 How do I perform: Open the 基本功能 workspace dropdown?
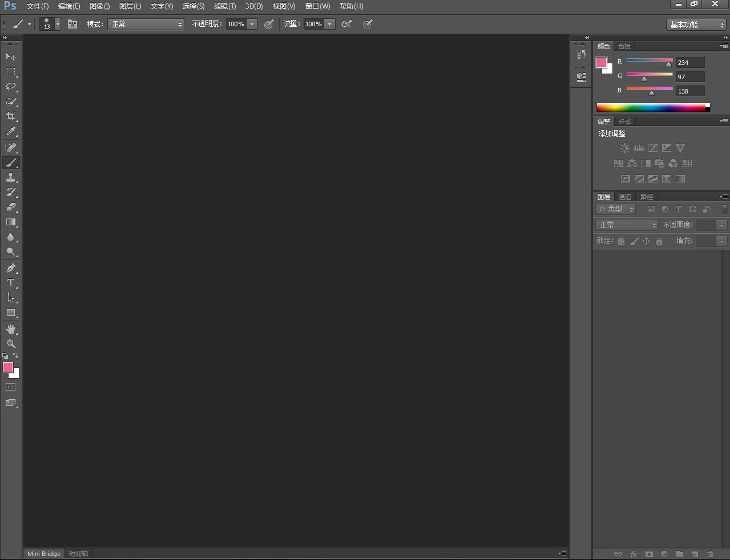696,25
